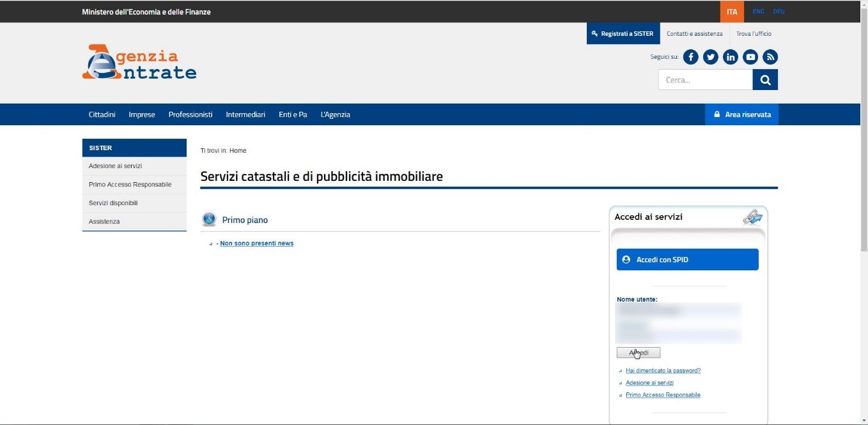868x425 pixels.
Task: Open the Agenzia Entrate logo homepage
Action: (139, 62)
